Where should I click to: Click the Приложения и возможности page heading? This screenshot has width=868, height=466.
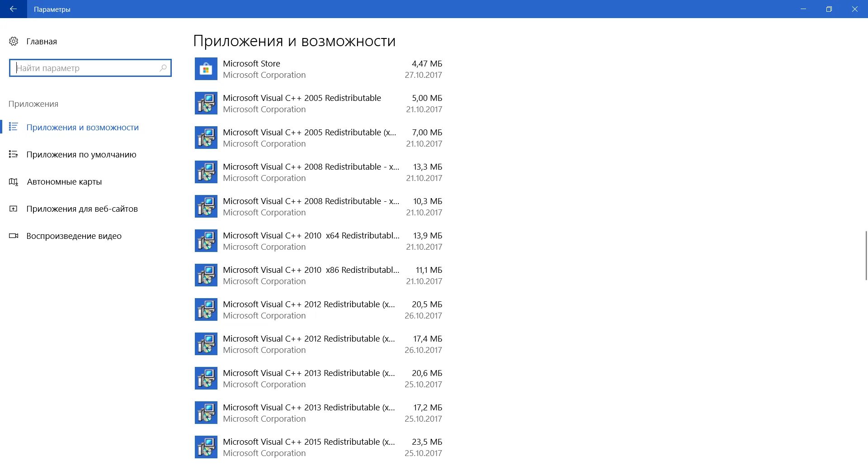click(x=294, y=41)
